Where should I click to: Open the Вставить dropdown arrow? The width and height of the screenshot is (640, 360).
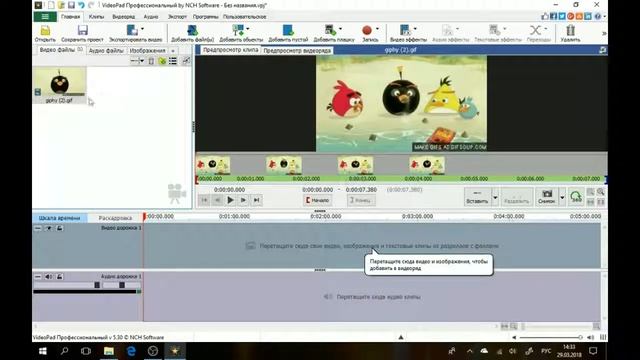tap(495, 198)
